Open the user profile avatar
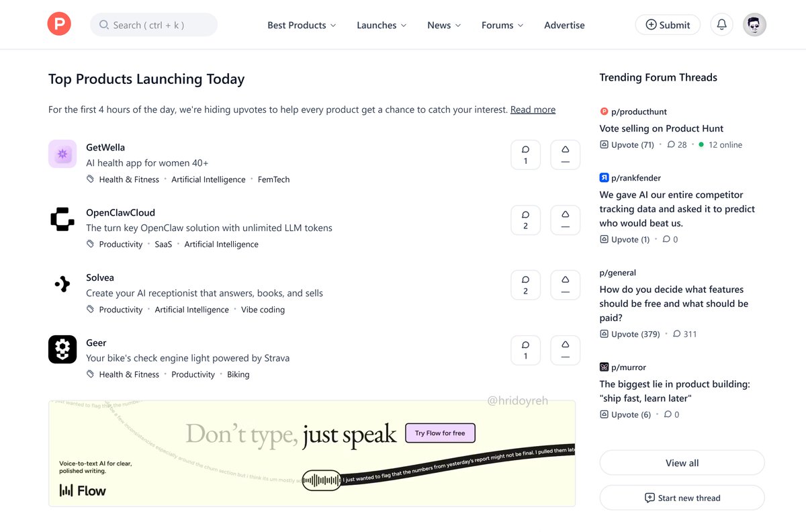This screenshot has height=532, width=806. 755,25
